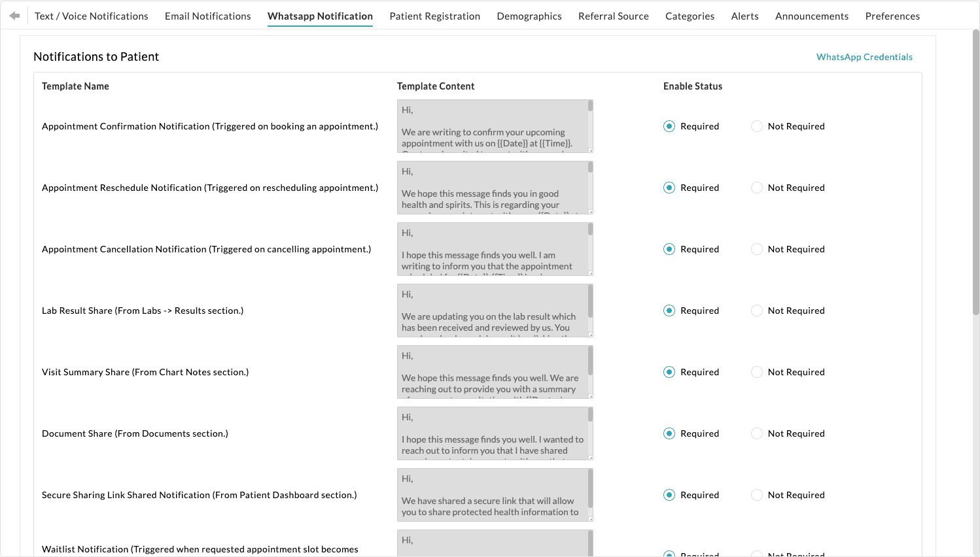Image resolution: width=980 pixels, height=557 pixels.
Task: Go to the Categories tab
Action: click(x=690, y=16)
